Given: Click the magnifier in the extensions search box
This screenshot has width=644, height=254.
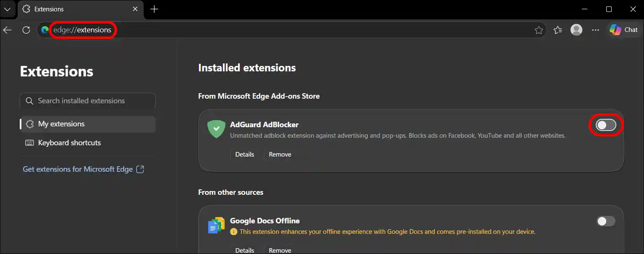Looking at the screenshot, I should (29, 101).
